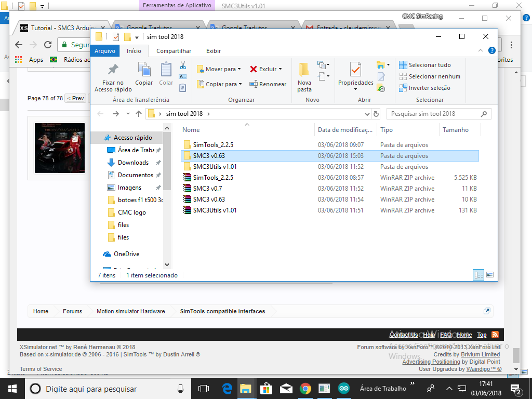
Task: Click the Copiar ribbon icon
Action: click(144, 70)
